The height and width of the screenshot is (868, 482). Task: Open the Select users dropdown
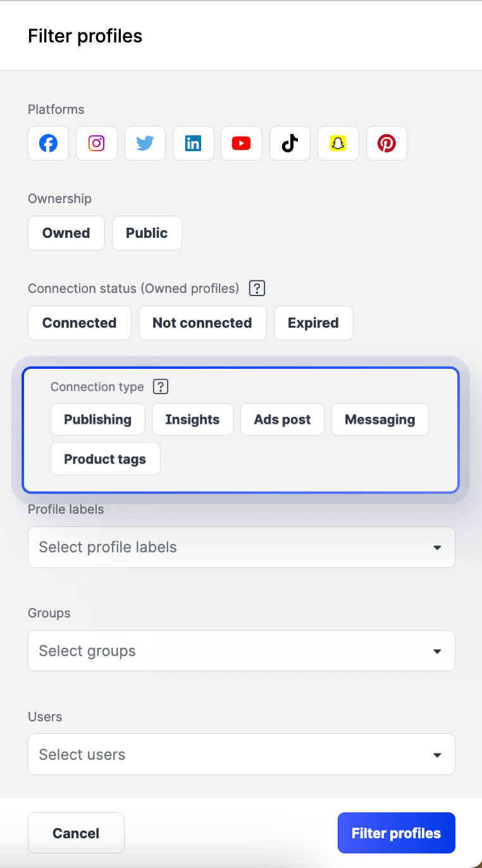(x=241, y=755)
